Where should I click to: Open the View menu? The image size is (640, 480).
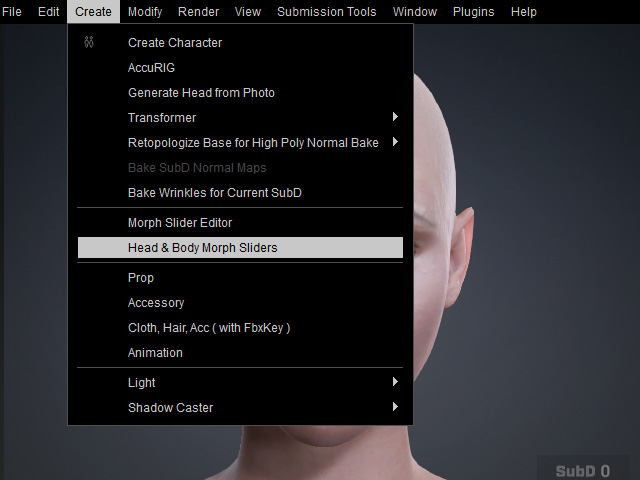[248, 11]
